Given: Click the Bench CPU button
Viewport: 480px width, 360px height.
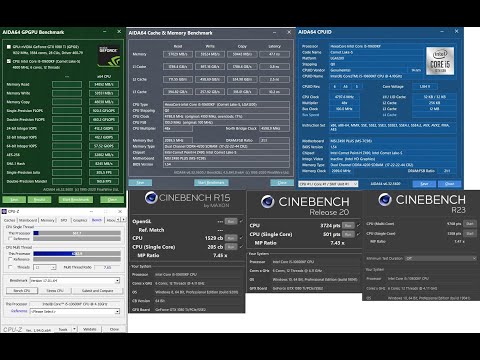Looking at the screenshot, I should point(22,291).
